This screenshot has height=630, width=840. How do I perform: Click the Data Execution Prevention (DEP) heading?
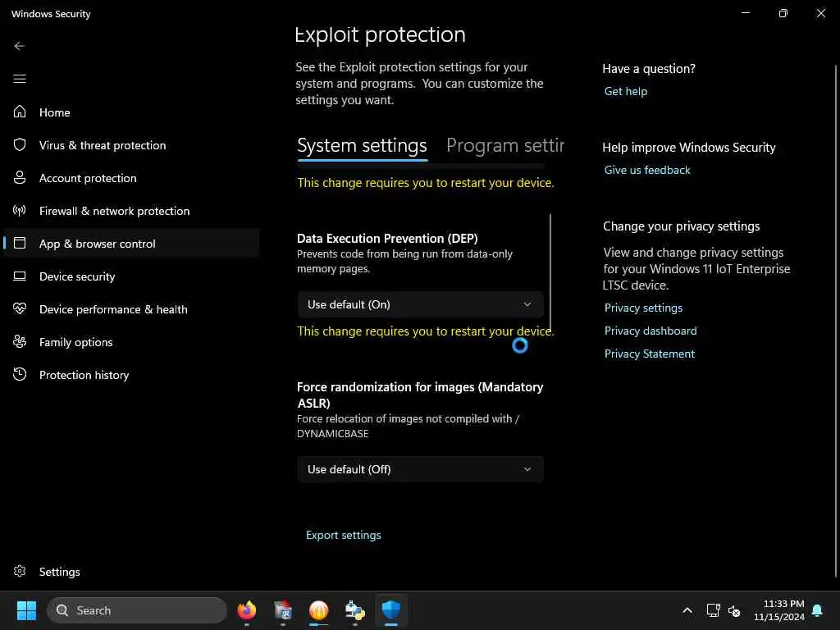[387, 239]
